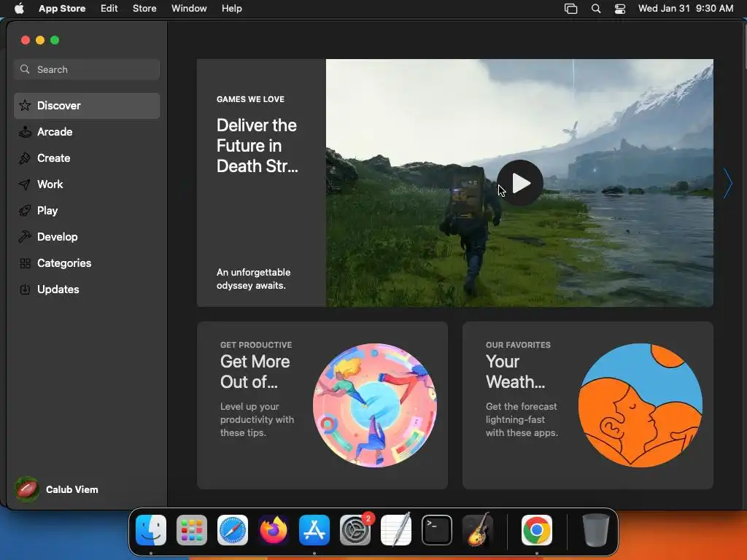Screen dimensions: 747x560
Task: Click the Create paintbrush icon
Action: [x=25, y=158]
